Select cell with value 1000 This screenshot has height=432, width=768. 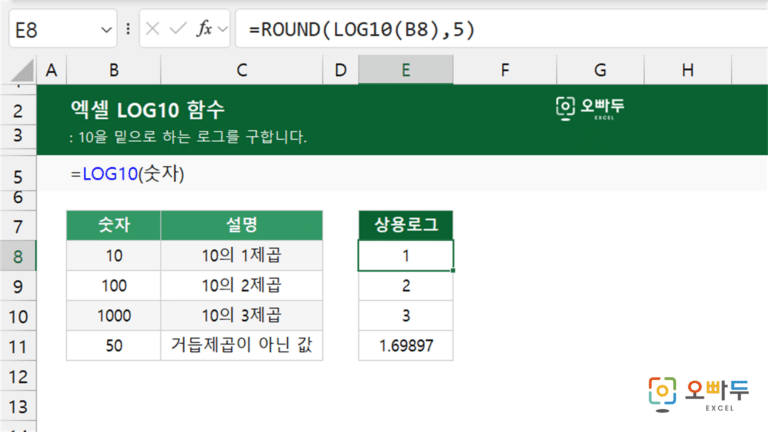coord(114,315)
